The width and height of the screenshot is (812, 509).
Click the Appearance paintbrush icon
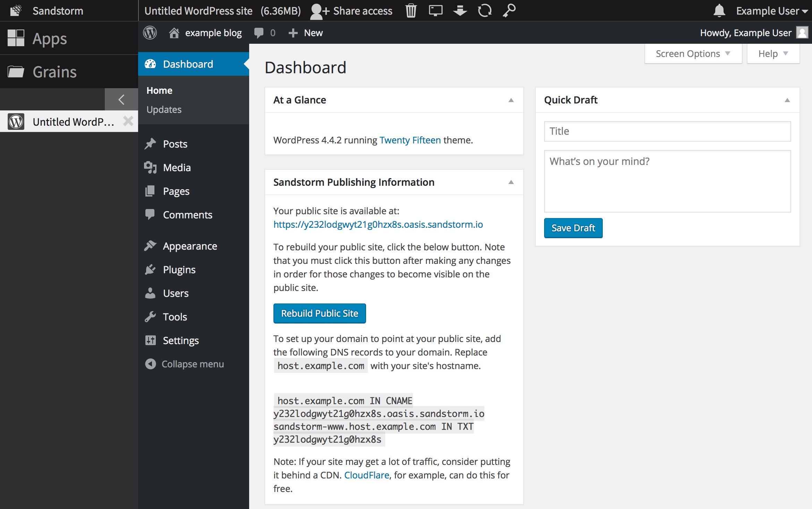click(x=150, y=246)
